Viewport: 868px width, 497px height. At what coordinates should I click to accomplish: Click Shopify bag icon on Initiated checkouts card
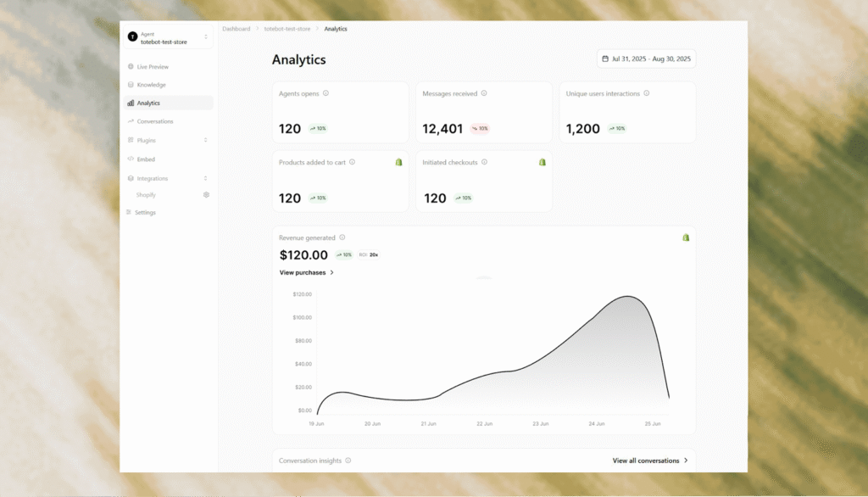542,162
